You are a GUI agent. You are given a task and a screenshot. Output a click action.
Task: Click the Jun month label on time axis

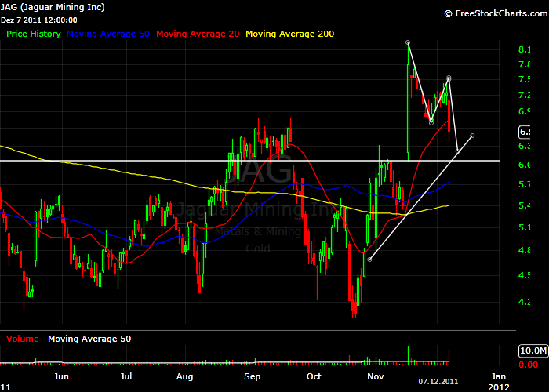[61, 376]
